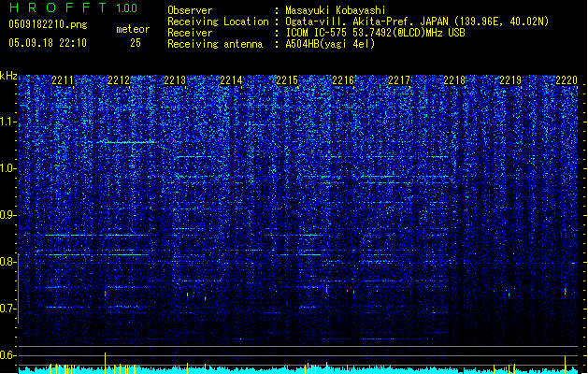The image size is (588, 374).
Task: Click the tall yellow meteor spike just before 2212
Action: (x=105, y=363)
